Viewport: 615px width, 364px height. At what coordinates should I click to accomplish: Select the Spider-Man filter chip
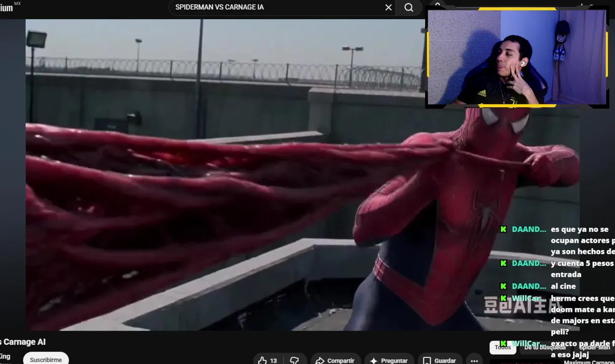click(595, 347)
